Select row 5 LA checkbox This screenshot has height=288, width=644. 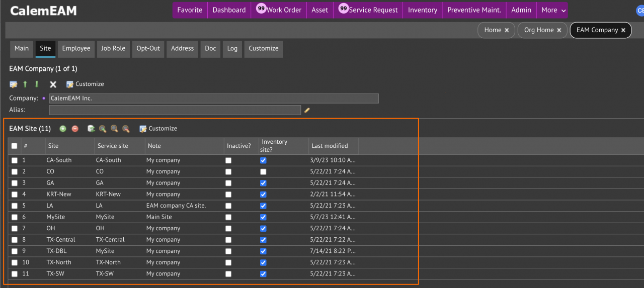(x=15, y=206)
